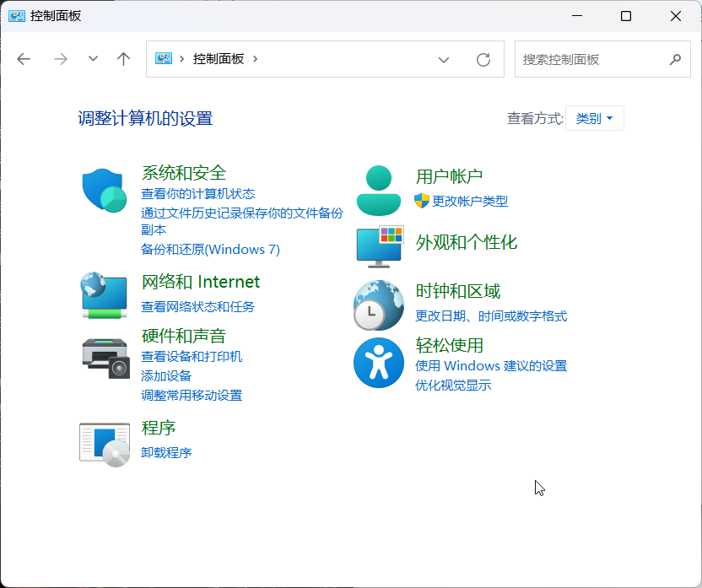Click the back navigation arrow
Viewport: 702px width, 588px height.
(24, 59)
